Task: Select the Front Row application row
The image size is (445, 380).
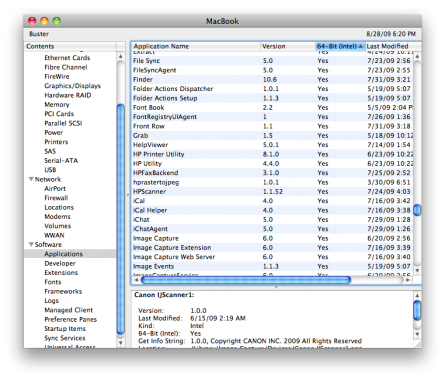Action: 272,126
